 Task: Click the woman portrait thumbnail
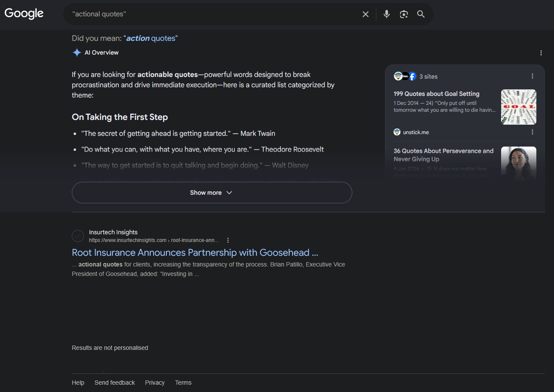click(x=519, y=163)
